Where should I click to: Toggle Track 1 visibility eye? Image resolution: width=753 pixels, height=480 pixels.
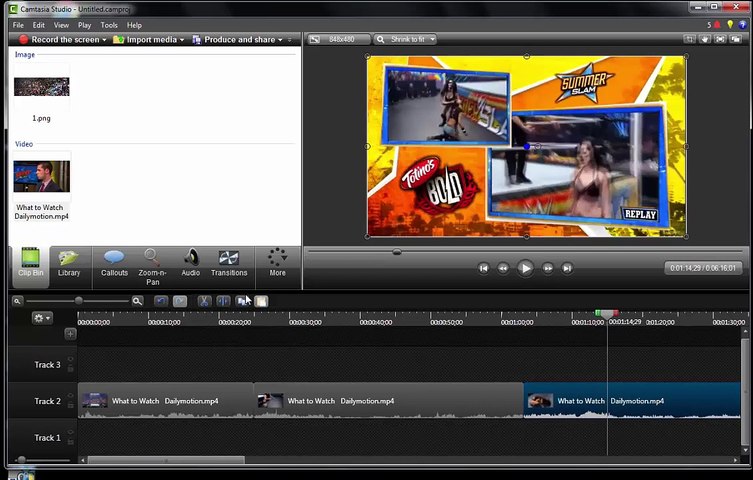71,432
